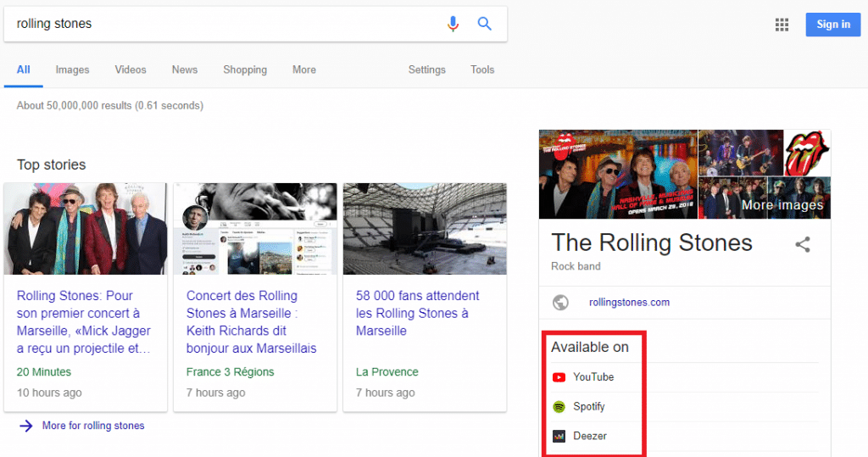Click the La Provence source label
The width and height of the screenshot is (868, 457).
[x=387, y=371]
